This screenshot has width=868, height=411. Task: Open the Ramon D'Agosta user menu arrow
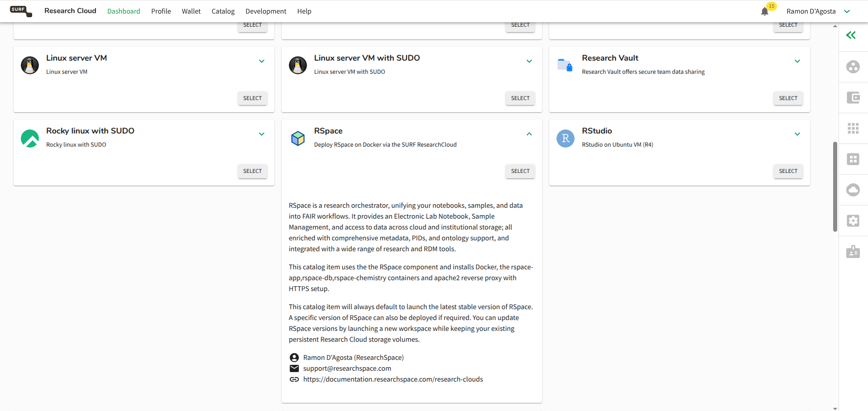[x=847, y=11]
